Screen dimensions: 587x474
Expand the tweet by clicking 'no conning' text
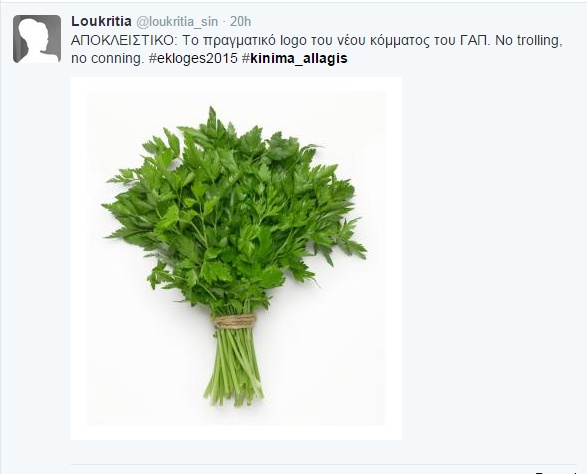pos(107,59)
